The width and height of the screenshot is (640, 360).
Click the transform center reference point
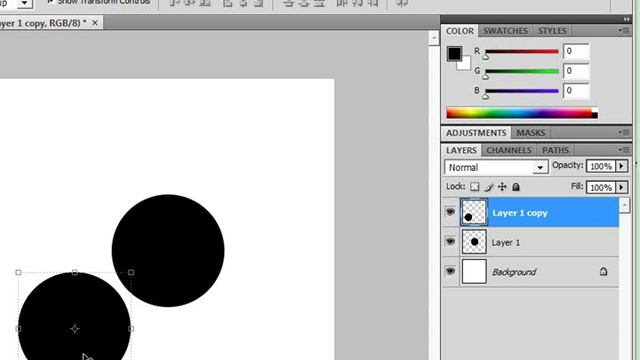pyautogui.click(x=74, y=329)
